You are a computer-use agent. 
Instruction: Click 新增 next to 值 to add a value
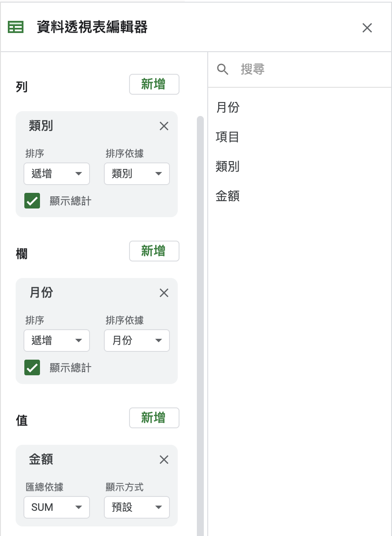(154, 418)
